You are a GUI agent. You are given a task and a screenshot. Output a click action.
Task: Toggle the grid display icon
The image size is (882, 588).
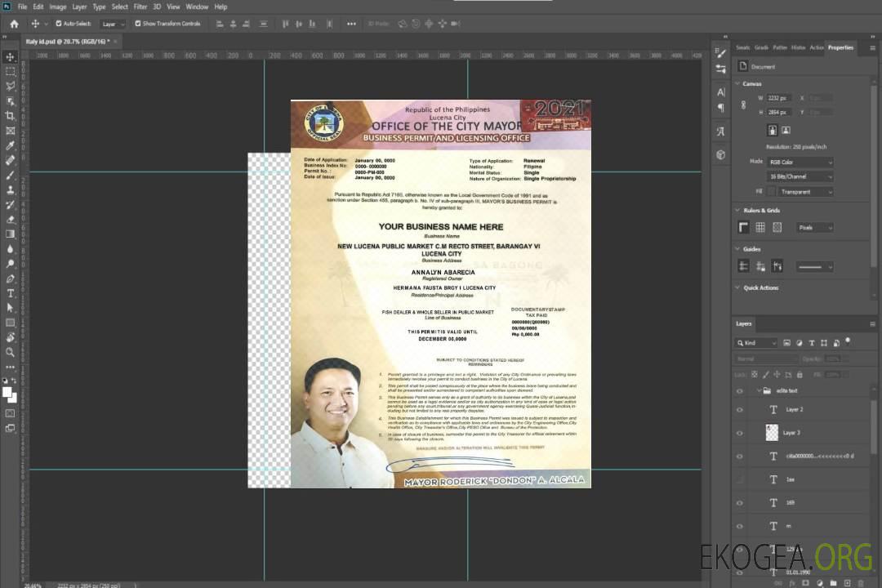pos(760,227)
